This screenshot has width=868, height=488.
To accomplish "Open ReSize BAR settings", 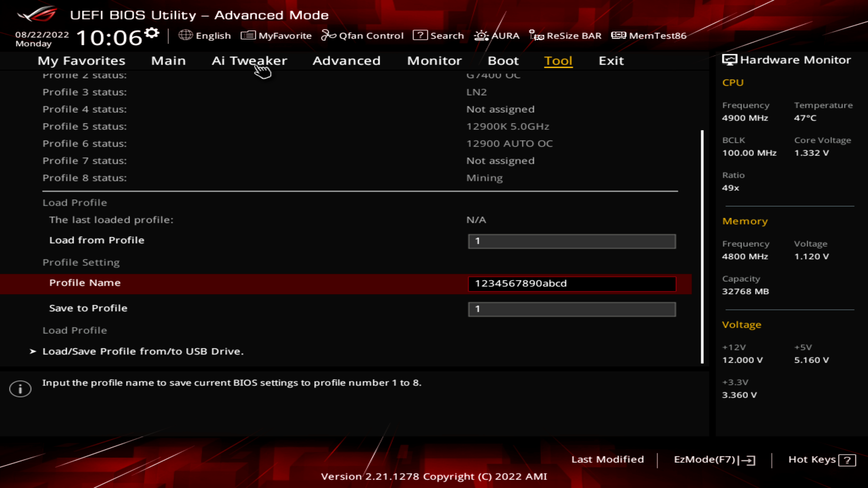I will point(566,35).
